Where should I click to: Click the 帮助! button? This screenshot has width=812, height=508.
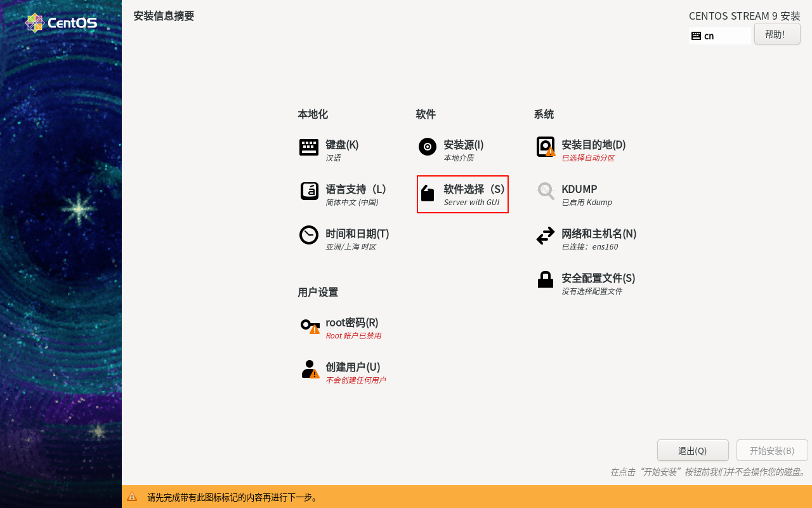pyautogui.click(x=777, y=34)
